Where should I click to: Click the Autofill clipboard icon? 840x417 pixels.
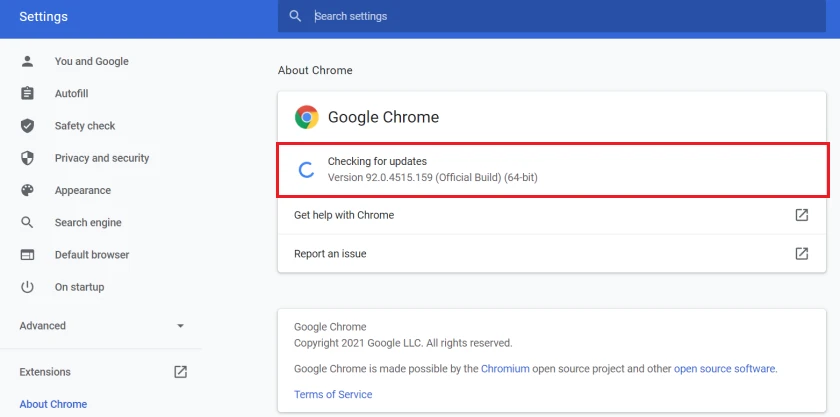(x=28, y=94)
